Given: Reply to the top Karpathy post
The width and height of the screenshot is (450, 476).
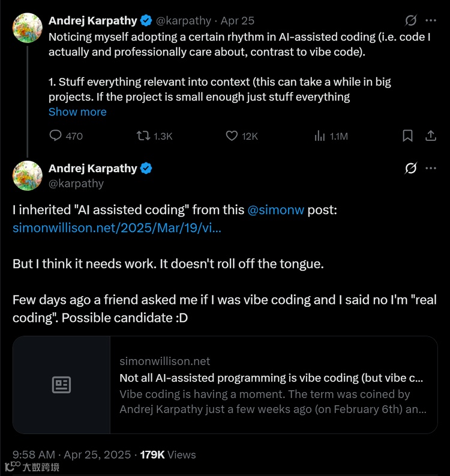Looking at the screenshot, I should 56,136.
